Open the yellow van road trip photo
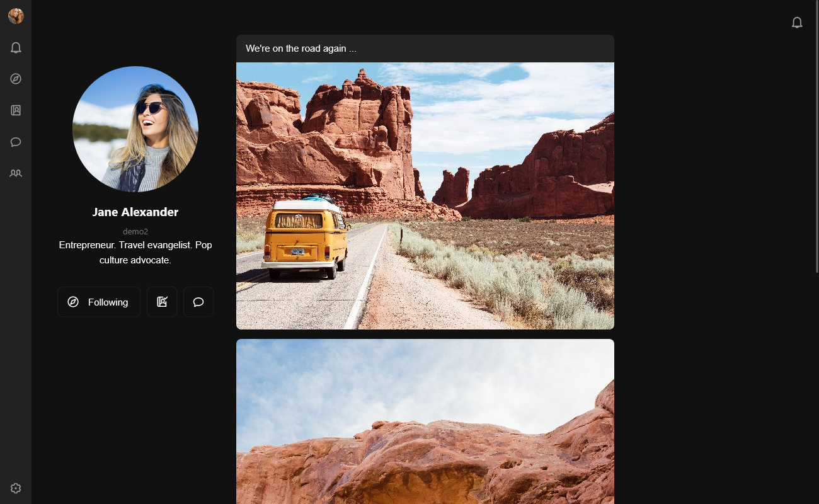 (x=425, y=195)
